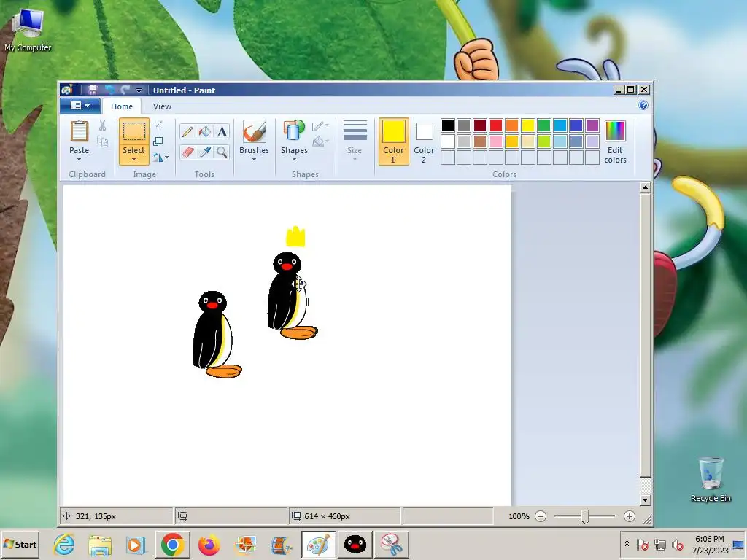The width and height of the screenshot is (747, 560).
Task: Click the Edit colors rainbow icon
Action: click(x=615, y=131)
